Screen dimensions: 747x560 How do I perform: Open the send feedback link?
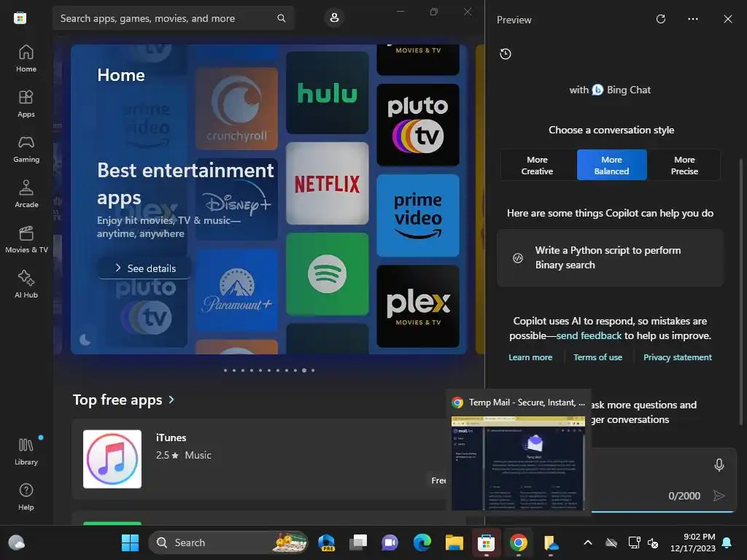tap(589, 335)
